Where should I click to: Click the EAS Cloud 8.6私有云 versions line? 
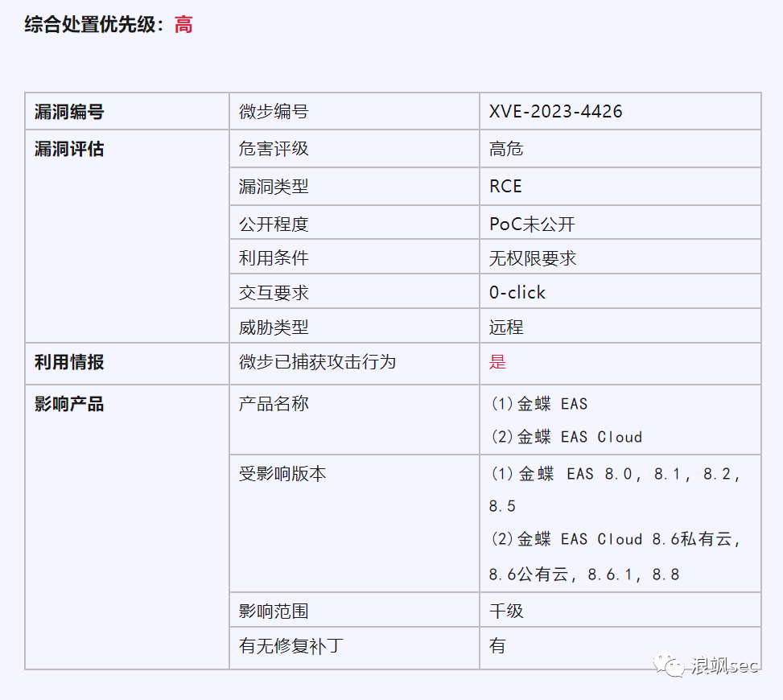pos(615,539)
